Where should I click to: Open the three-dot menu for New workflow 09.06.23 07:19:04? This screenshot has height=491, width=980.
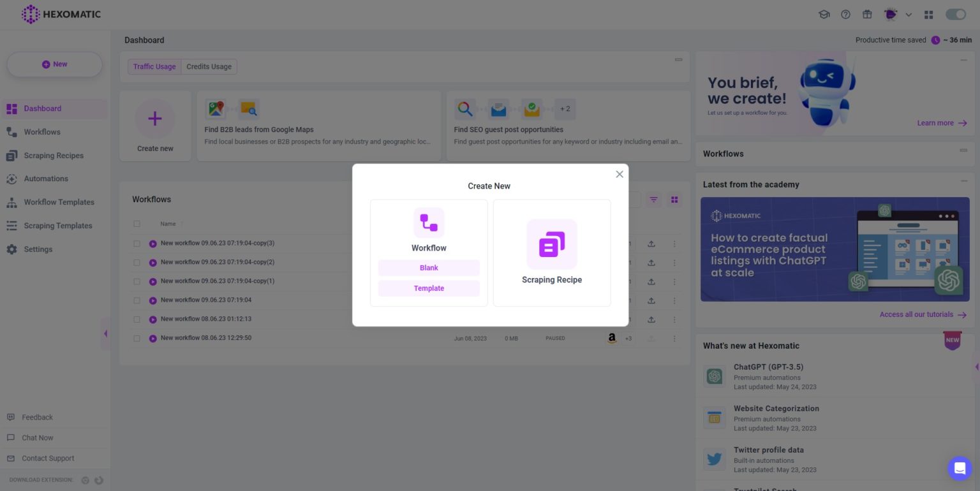click(674, 300)
